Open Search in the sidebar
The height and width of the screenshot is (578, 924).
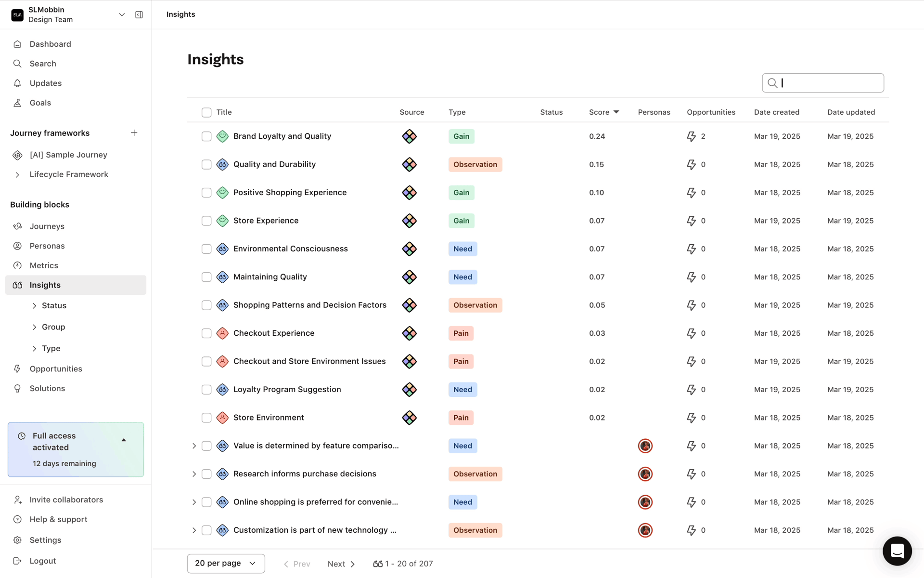(x=43, y=64)
